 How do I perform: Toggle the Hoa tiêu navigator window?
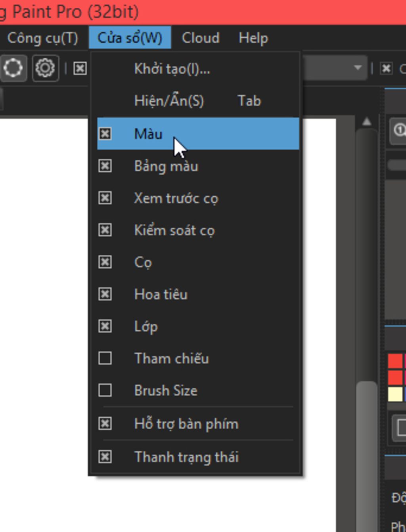pyautogui.click(x=161, y=294)
